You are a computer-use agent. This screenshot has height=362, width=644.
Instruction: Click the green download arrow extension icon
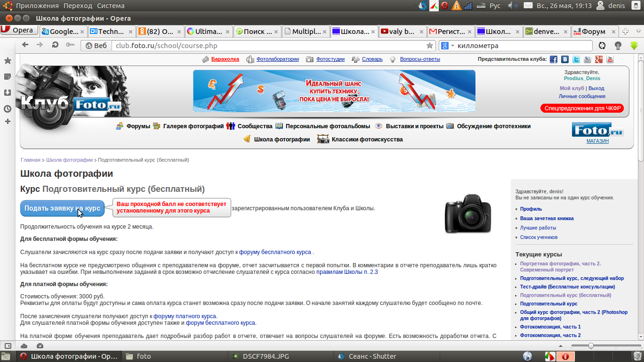[634, 46]
